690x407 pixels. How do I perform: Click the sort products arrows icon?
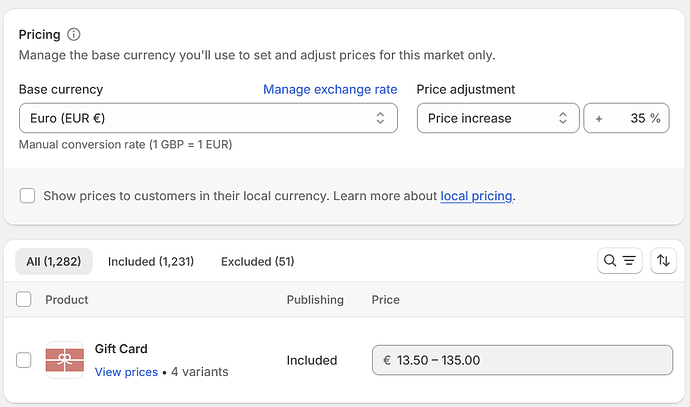tap(663, 261)
